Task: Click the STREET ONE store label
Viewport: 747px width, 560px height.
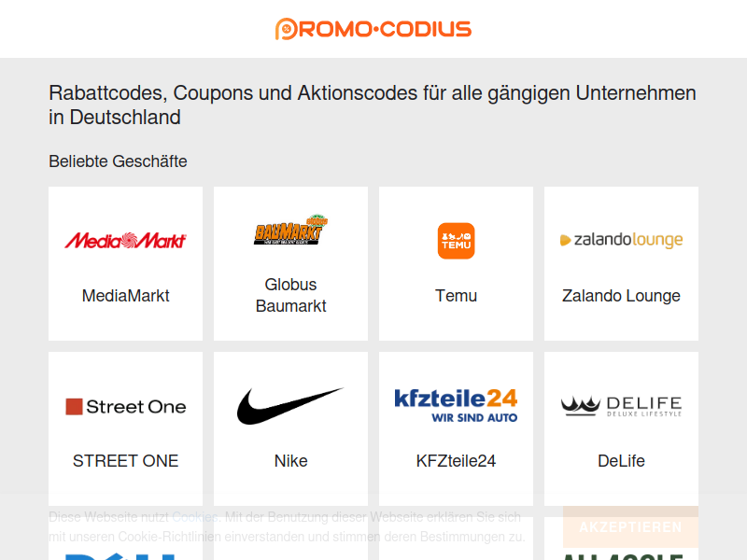Action: [x=126, y=461]
